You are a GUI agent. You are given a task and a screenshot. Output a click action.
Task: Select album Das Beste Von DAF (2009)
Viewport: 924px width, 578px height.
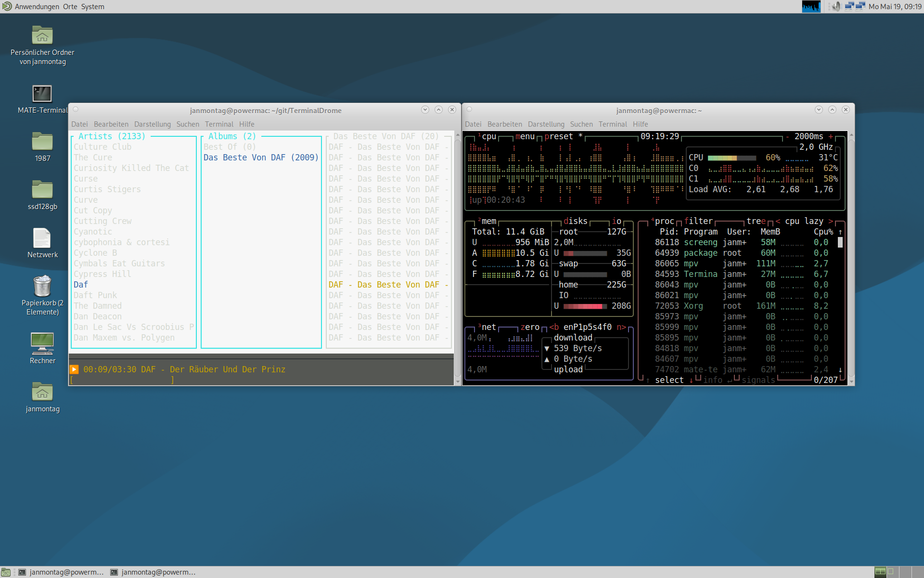(x=261, y=158)
